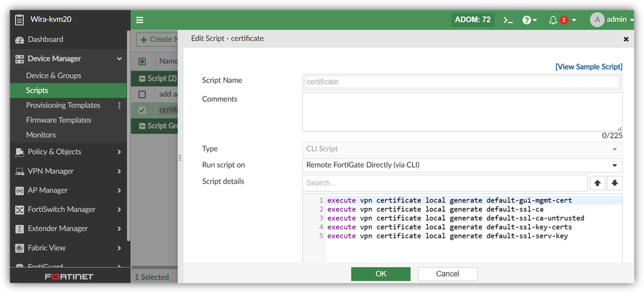Open the View Sample Script link
Screen dimensions: 644x293
pos(589,66)
